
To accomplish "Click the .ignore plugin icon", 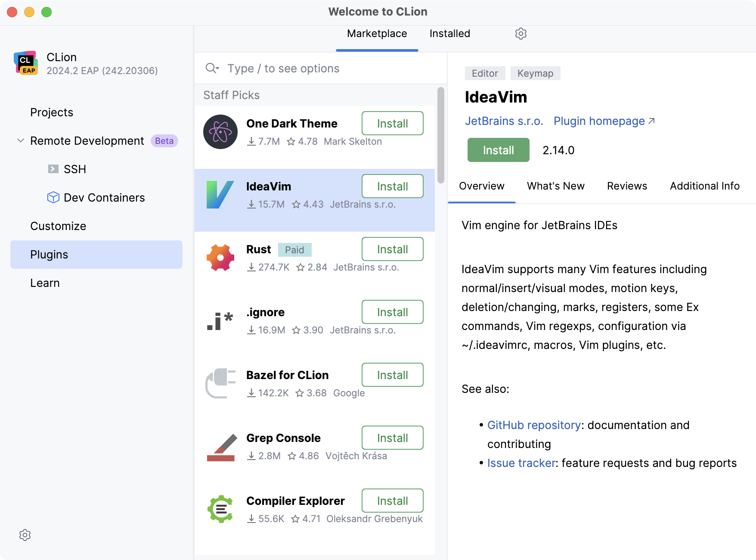I will (220, 320).
